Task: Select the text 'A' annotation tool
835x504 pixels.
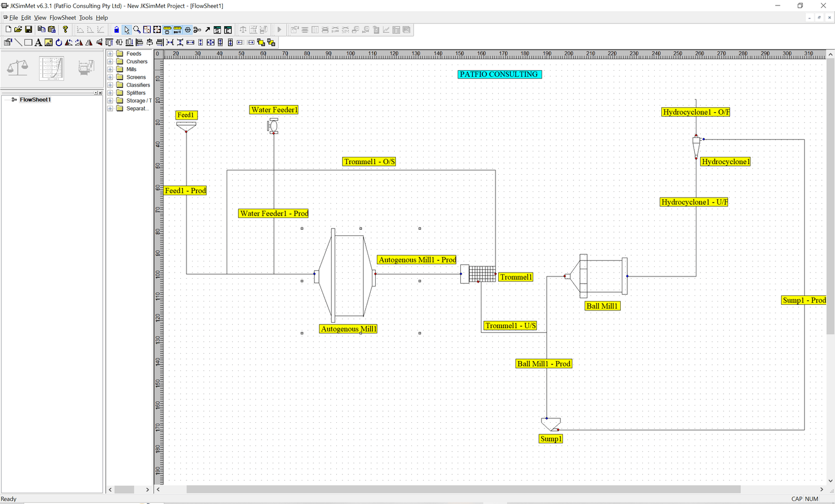Action: pyautogui.click(x=38, y=42)
